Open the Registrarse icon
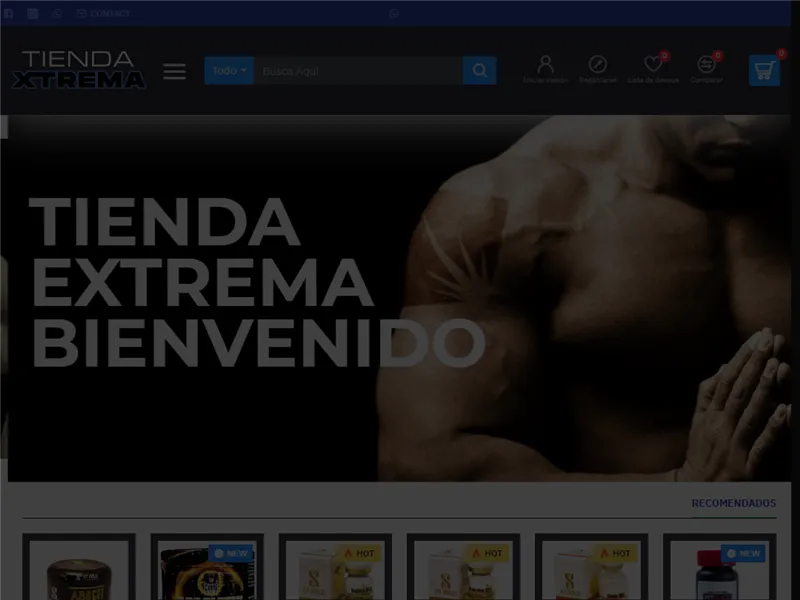Viewport: 800px width, 600px height. pos(598,62)
